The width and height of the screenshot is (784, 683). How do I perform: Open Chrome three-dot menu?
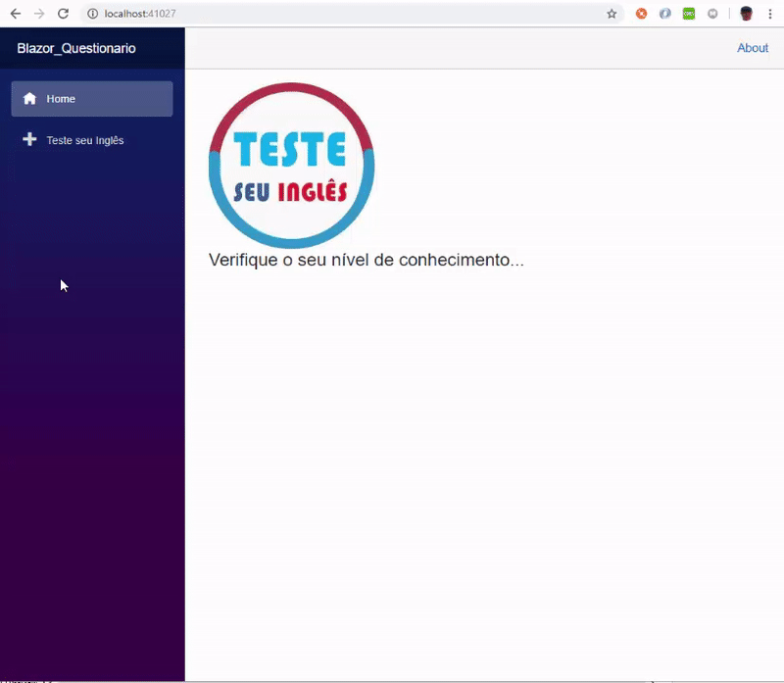coord(770,14)
